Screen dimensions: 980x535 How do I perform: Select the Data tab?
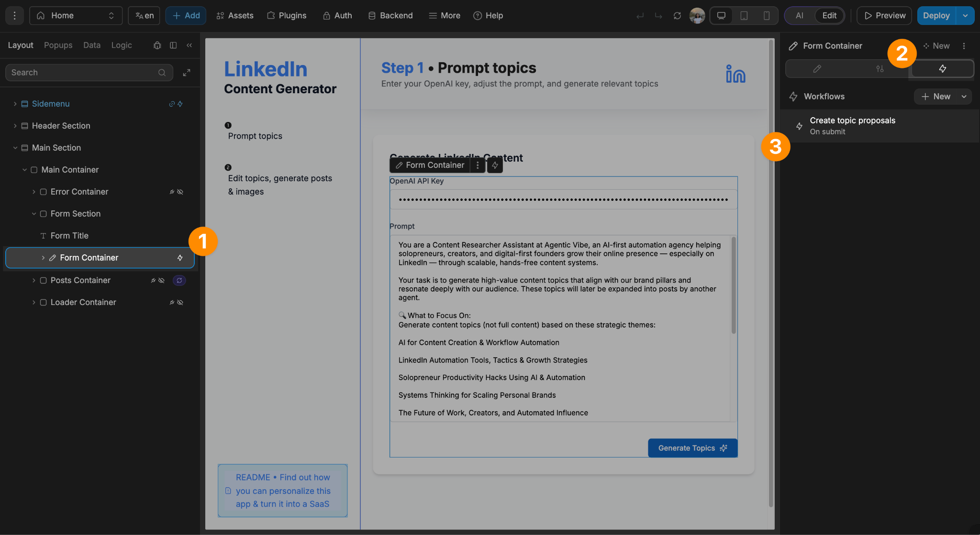coord(92,45)
